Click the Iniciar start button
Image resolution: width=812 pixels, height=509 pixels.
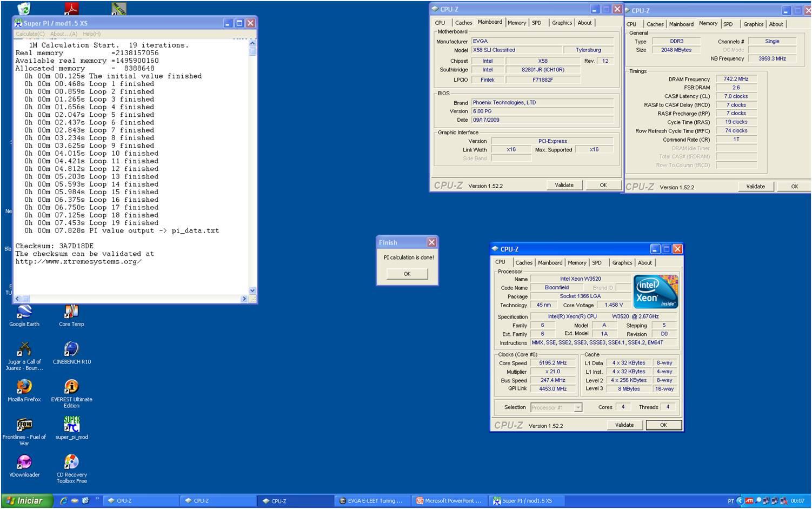(x=26, y=501)
